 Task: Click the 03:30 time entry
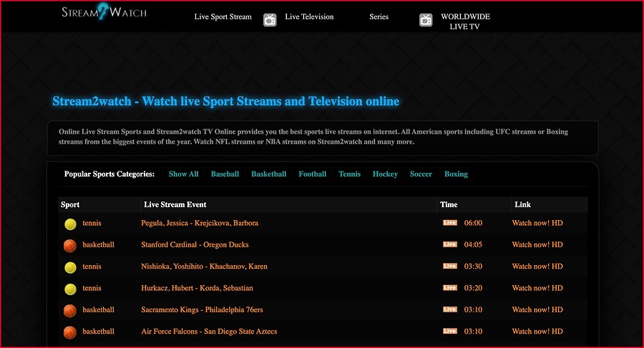[x=473, y=267]
